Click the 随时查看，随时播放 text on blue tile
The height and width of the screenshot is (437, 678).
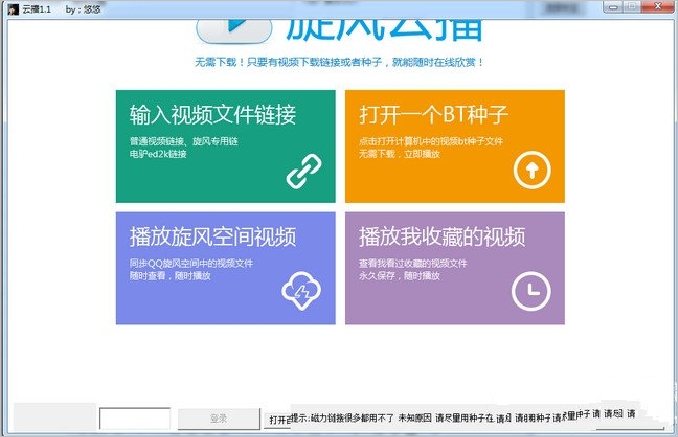coord(170,276)
